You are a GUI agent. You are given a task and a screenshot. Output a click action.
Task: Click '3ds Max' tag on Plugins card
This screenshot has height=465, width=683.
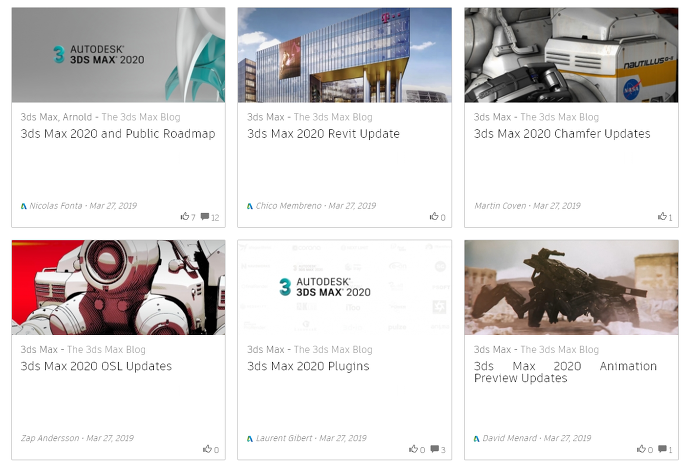pos(266,350)
